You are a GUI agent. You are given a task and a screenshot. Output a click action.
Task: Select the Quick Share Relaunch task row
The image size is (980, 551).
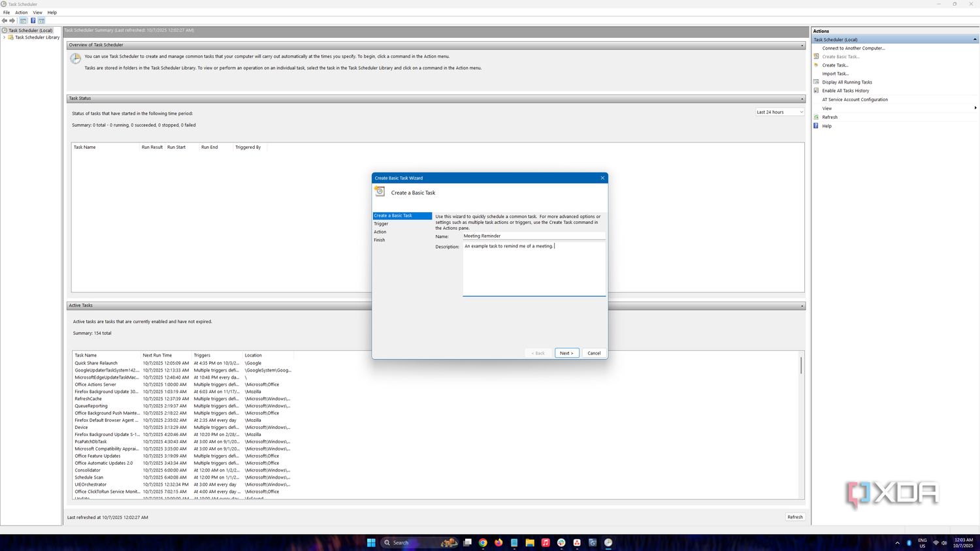[x=182, y=363]
